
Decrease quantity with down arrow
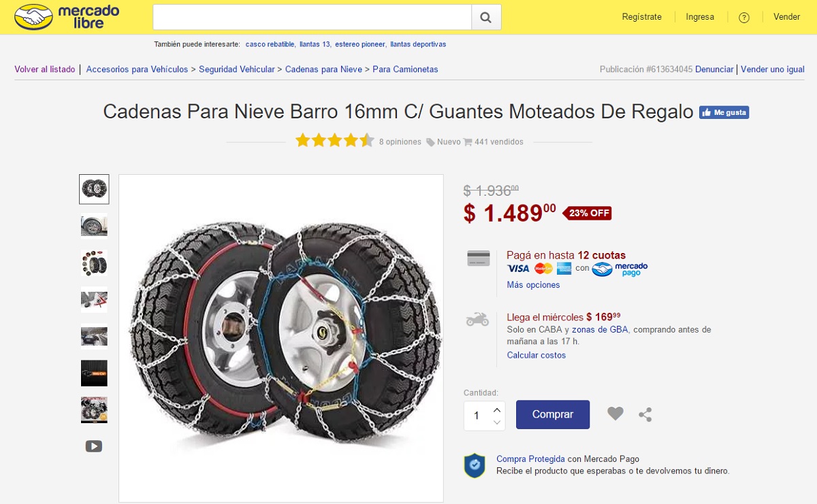pyautogui.click(x=497, y=422)
